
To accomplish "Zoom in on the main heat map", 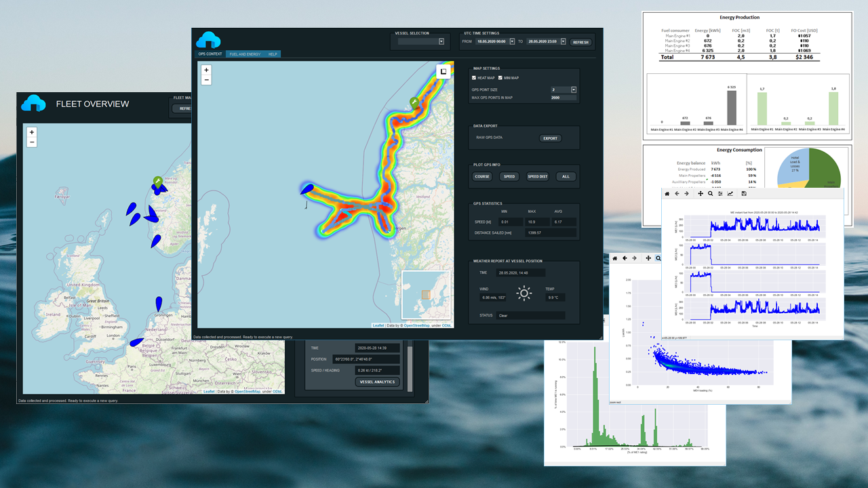I will click(x=207, y=70).
